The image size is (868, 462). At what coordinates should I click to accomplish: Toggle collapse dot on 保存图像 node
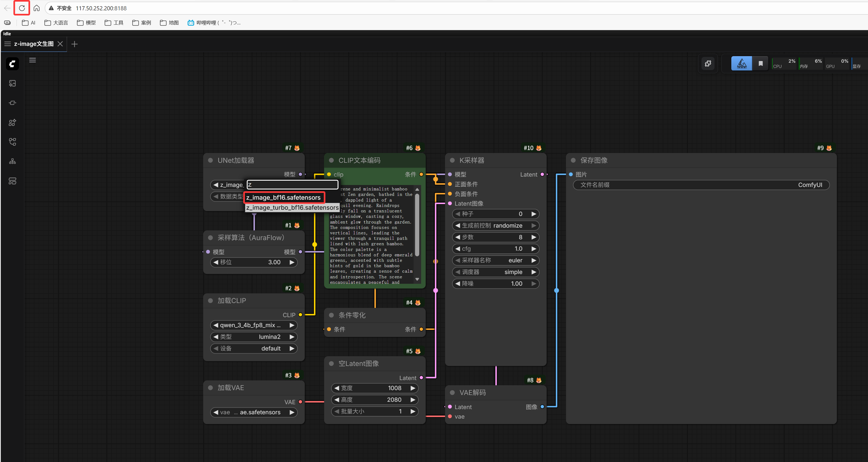[x=573, y=161]
